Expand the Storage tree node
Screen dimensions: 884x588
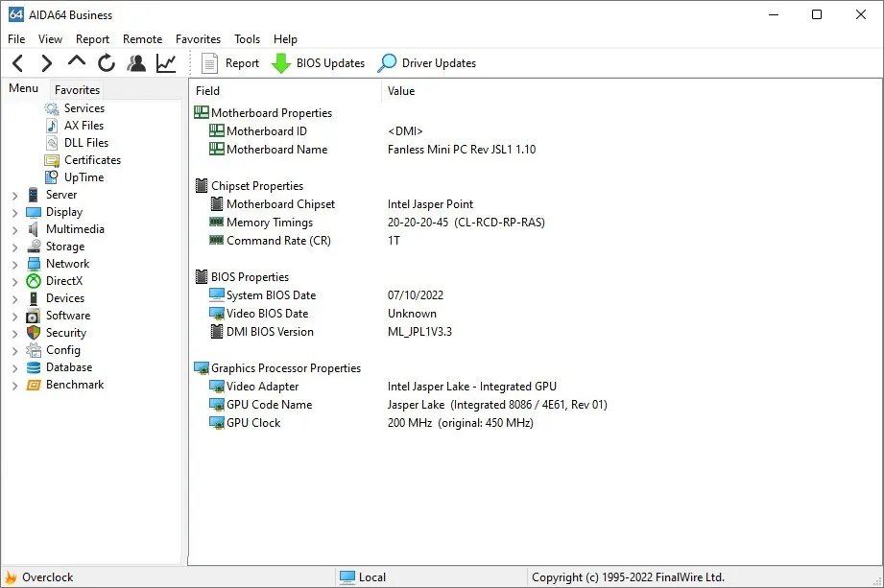(14, 247)
